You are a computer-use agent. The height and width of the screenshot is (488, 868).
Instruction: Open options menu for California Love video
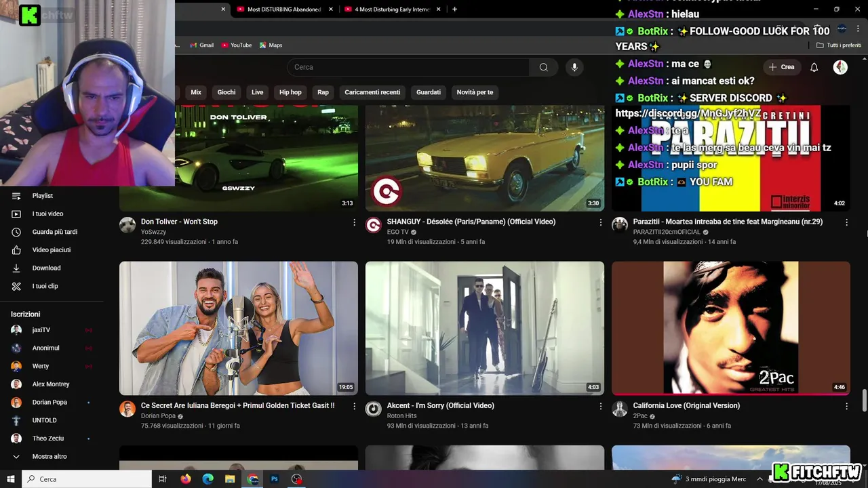point(846,406)
